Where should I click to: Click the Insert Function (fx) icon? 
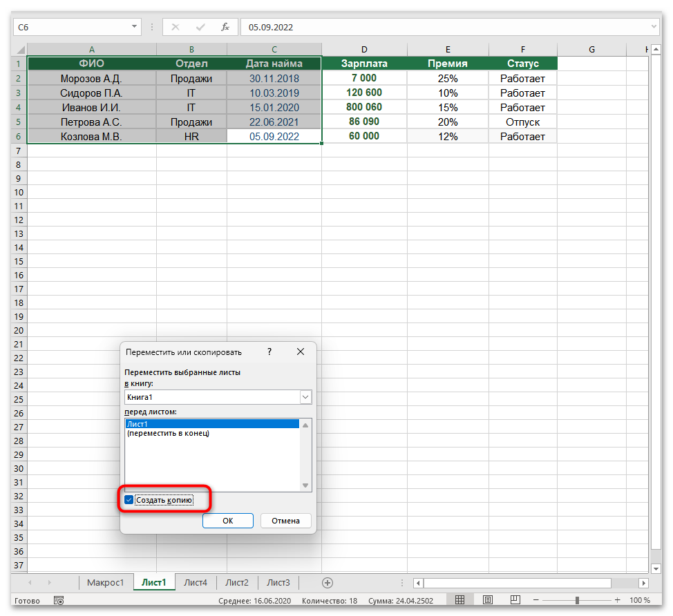225,27
